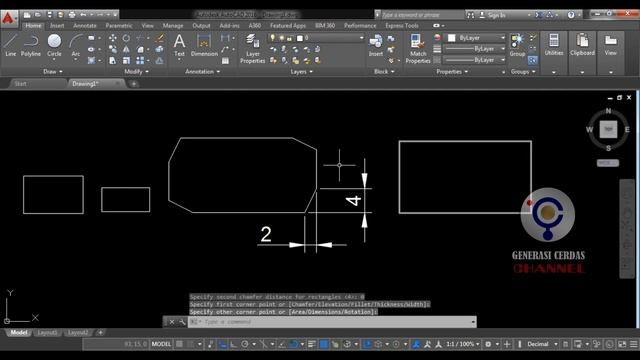Screen dimensions: 640x360
Task: Switch to the Layout1 tab
Action: pyautogui.click(x=47, y=333)
